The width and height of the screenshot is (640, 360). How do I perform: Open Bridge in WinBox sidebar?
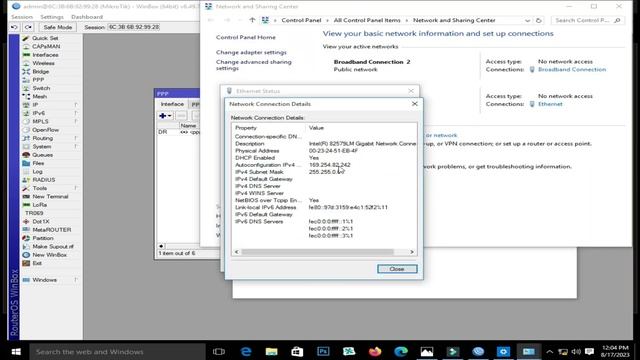tap(40, 71)
